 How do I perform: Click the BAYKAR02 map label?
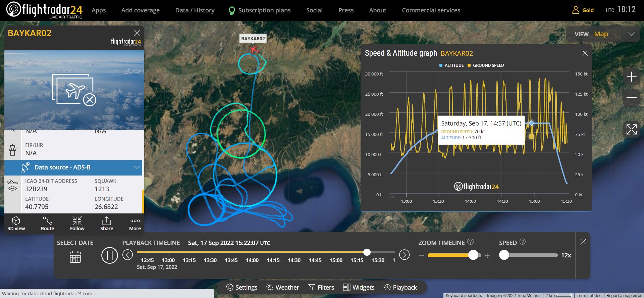[x=253, y=39]
